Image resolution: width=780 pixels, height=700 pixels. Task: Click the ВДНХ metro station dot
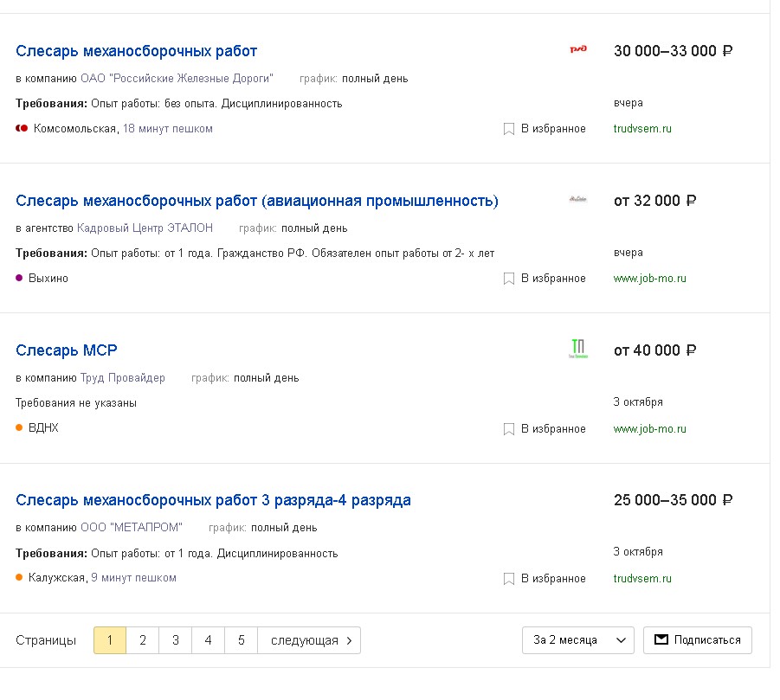pyautogui.click(x=19, y=427)
